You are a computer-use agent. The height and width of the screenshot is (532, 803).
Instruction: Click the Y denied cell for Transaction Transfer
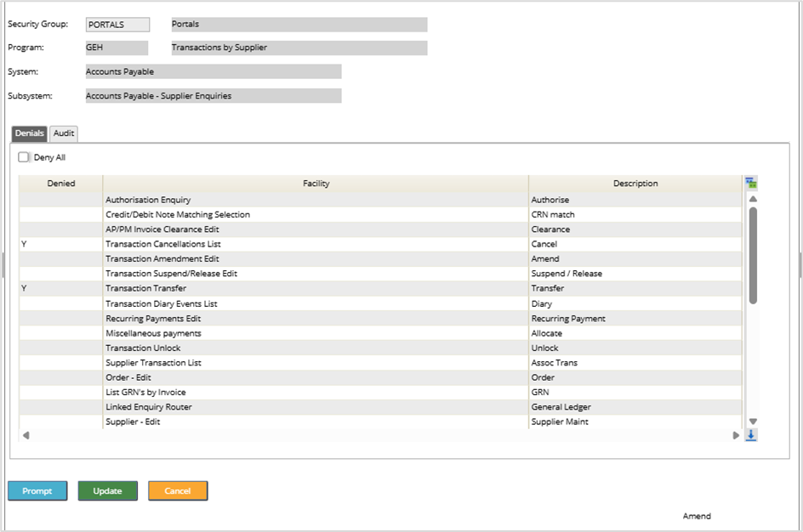61,288
